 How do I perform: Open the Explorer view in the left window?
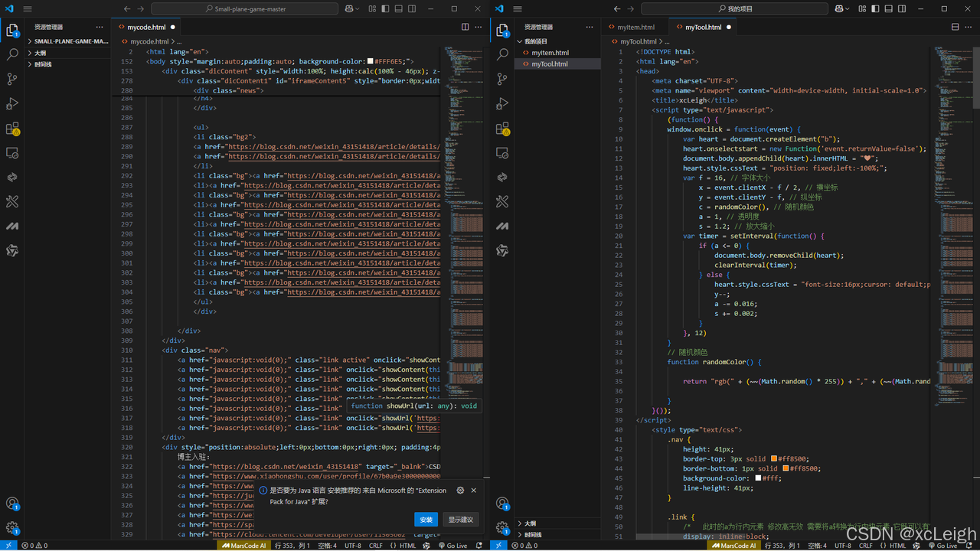[x=12, y=31]
